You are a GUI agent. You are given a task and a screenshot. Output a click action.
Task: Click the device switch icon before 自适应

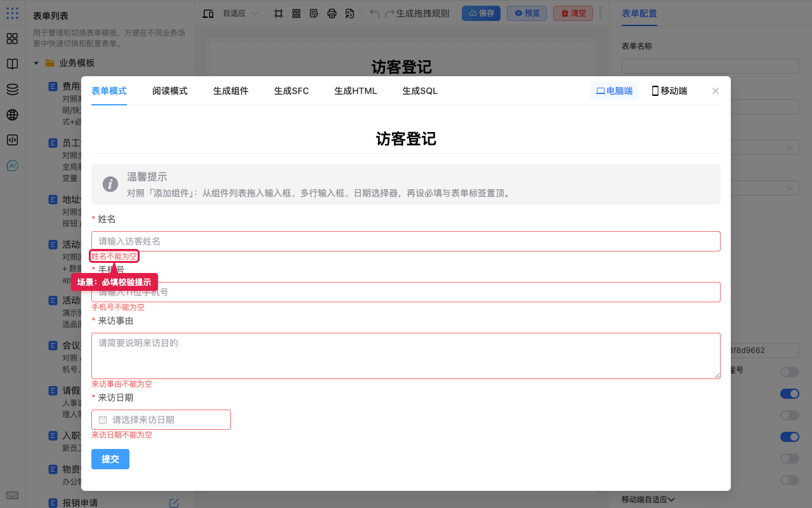(208, 13)
